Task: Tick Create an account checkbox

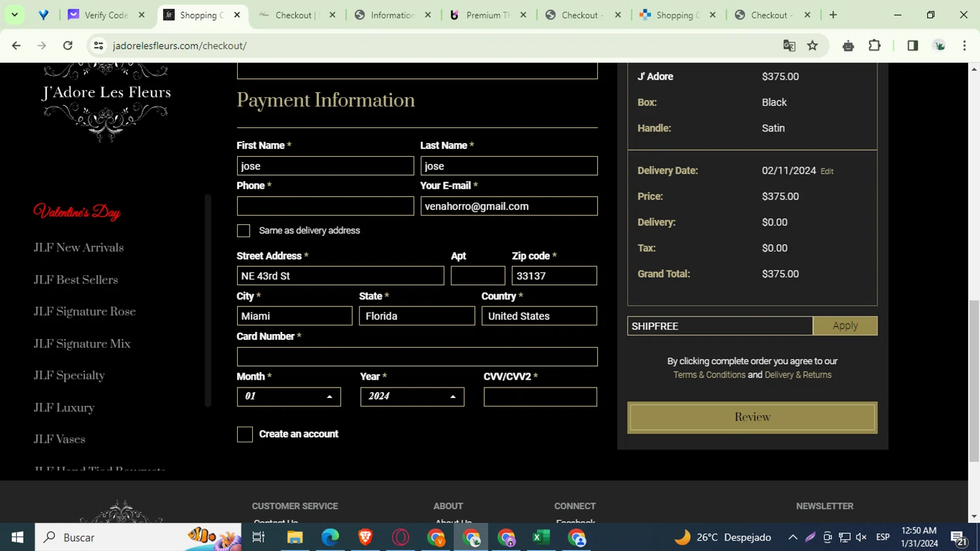Action: (x=244, y=435)
